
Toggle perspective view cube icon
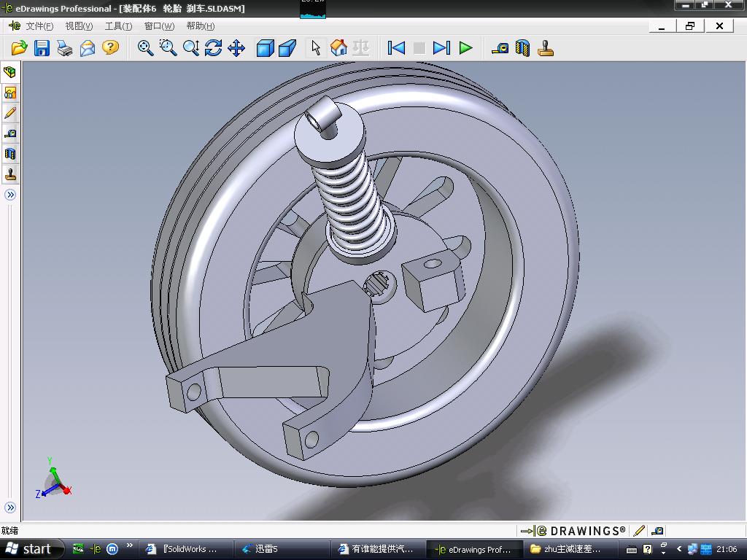287,48
